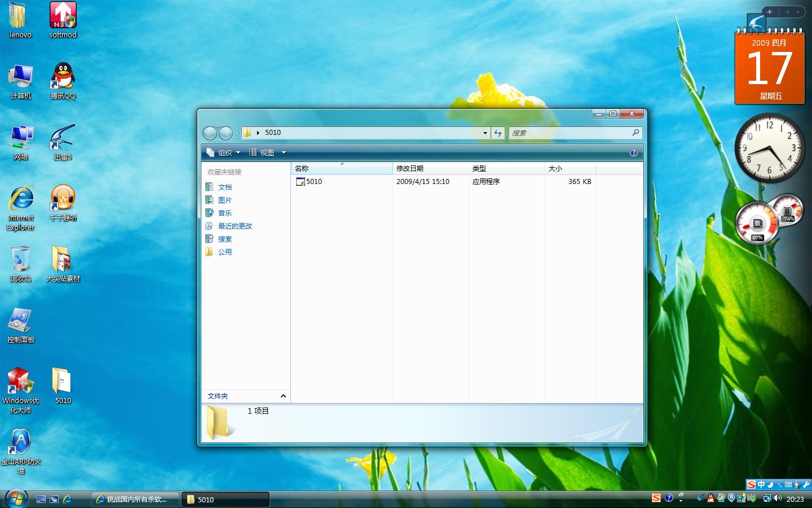
Task: Launch Internet Explorer from quick launch
Action: (67, 499)
